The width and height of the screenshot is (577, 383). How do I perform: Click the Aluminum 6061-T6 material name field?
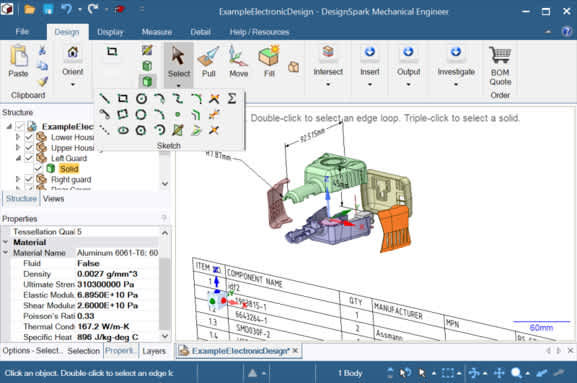click(x=117, y=253)
